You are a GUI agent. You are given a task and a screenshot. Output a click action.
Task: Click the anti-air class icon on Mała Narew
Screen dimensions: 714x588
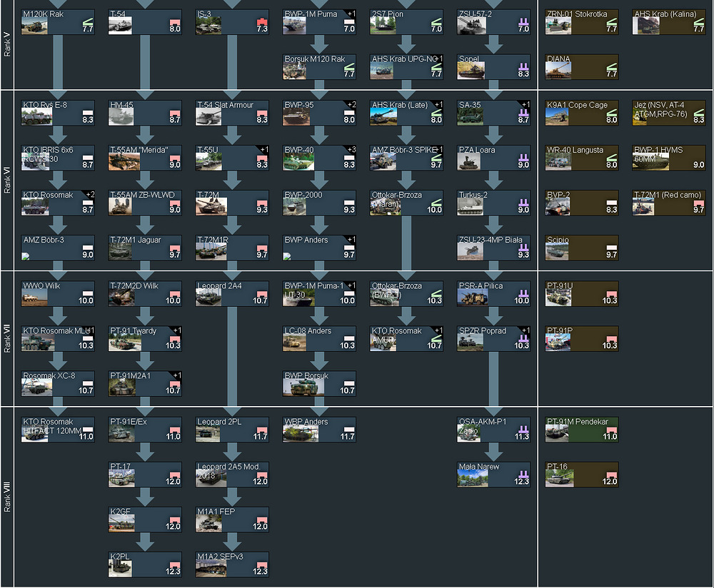tap(523, 474)
